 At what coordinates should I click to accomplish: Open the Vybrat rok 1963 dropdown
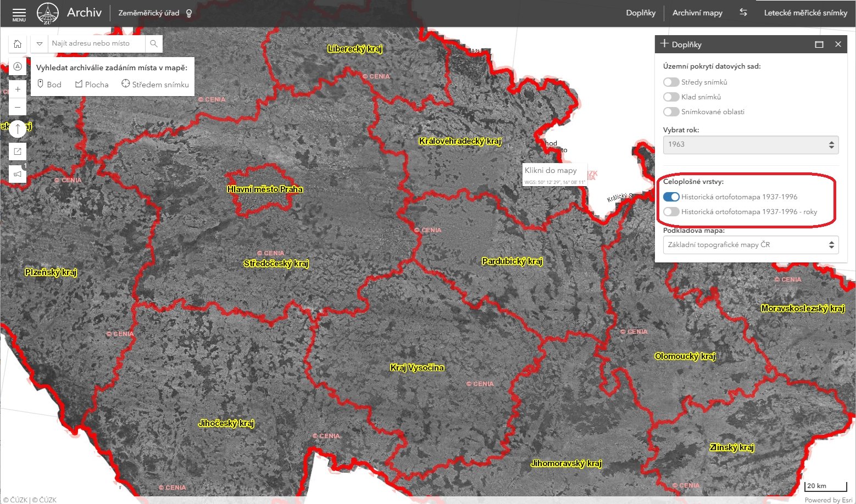[751, 144]
